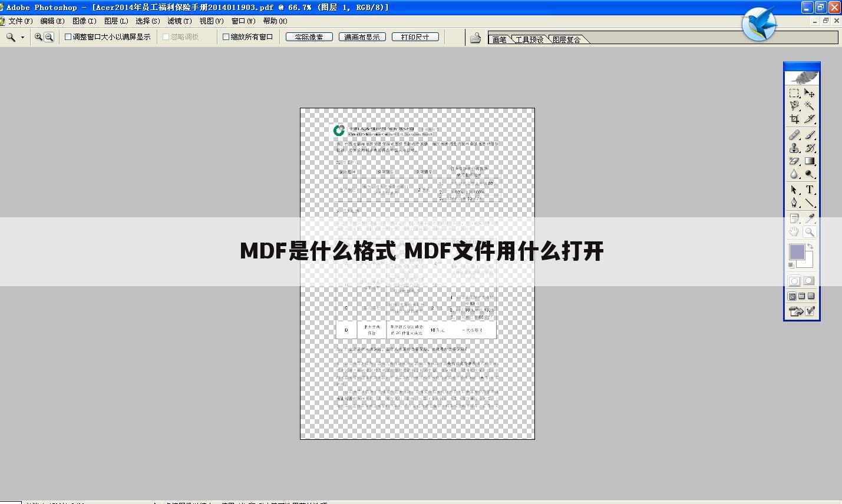The image size is (842, 504).
Task: Open the 选择(S) menu
Action: click(148, 21)
